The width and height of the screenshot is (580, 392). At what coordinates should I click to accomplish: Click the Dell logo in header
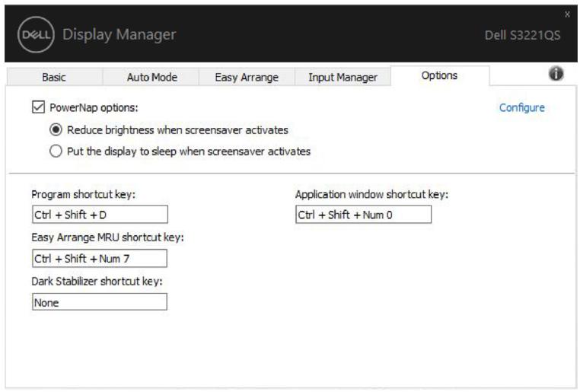coord(36,35)
